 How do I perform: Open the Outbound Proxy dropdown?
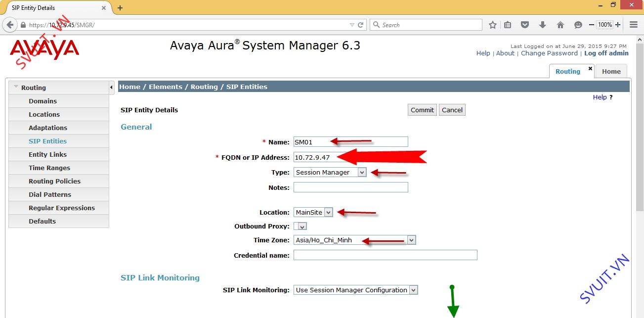[300, 226]
